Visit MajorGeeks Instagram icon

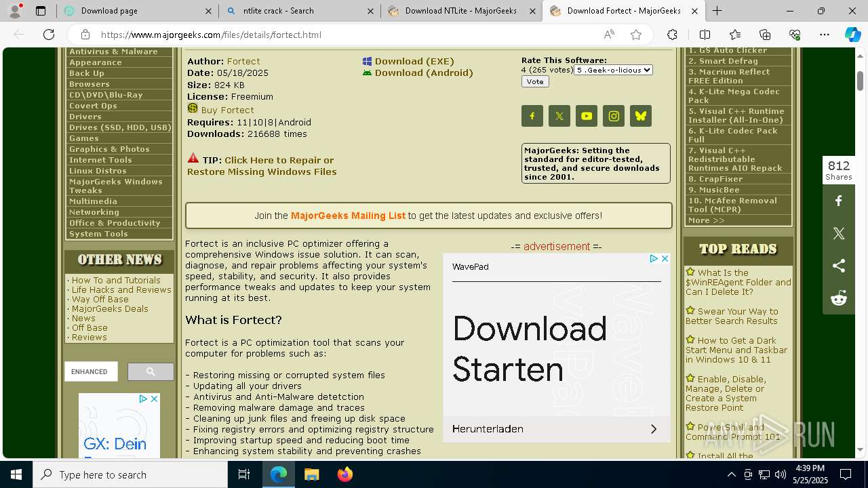tap(614, 116)
